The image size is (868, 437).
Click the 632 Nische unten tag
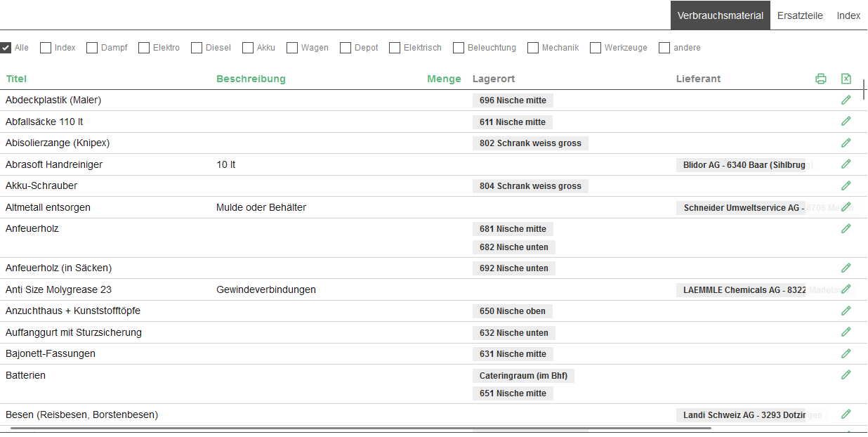[x=514, y=333]
